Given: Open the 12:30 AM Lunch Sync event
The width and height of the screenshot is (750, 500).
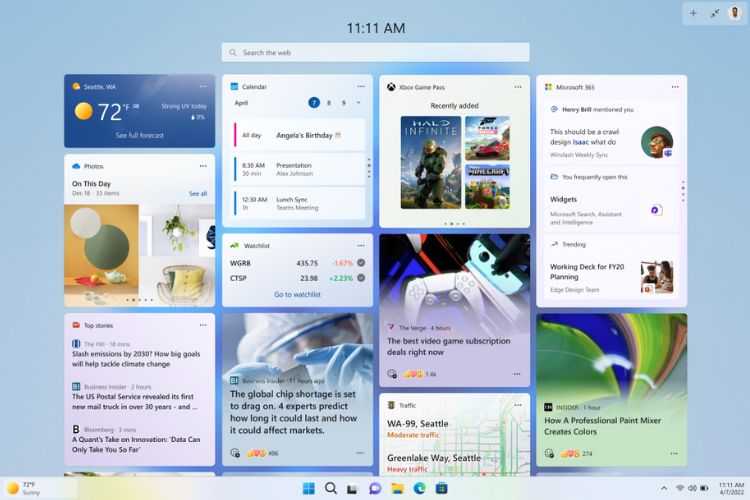Looking at the screenshot, I should 299,203.
